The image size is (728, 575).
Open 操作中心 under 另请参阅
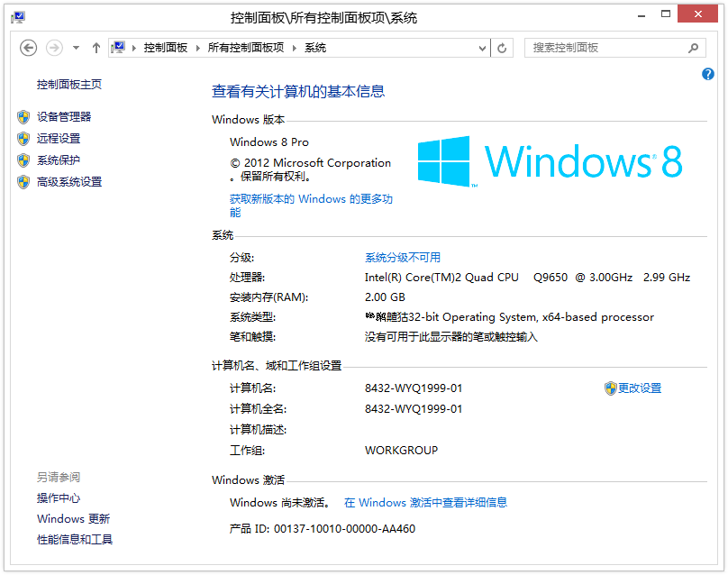point(59,498)
